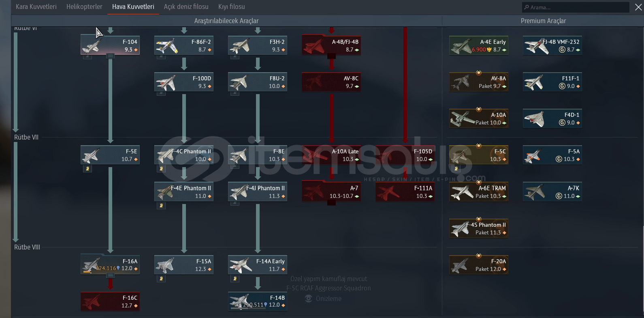Pick the F-8E aircraft card
644x318 pixels.
[258, 155]
